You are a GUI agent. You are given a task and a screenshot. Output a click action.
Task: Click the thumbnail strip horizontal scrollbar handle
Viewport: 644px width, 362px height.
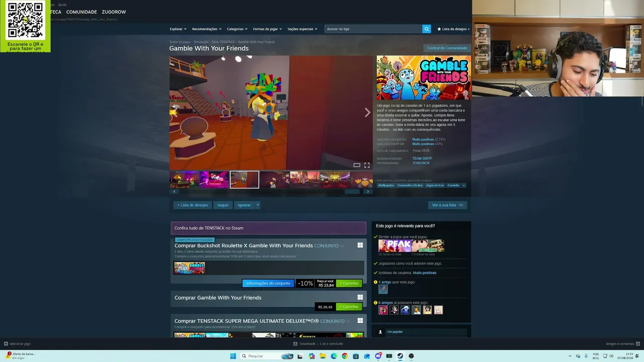pyautogui.click(x=352, y=192)
